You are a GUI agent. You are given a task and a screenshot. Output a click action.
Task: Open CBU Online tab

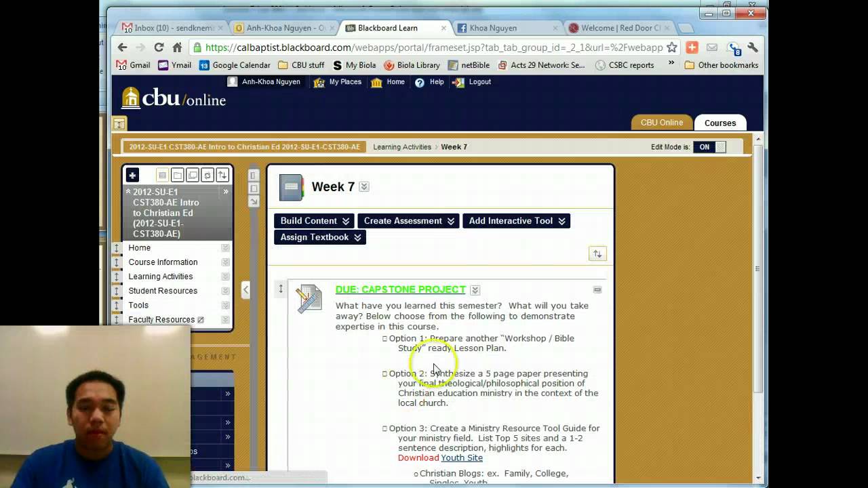[662, 123]
